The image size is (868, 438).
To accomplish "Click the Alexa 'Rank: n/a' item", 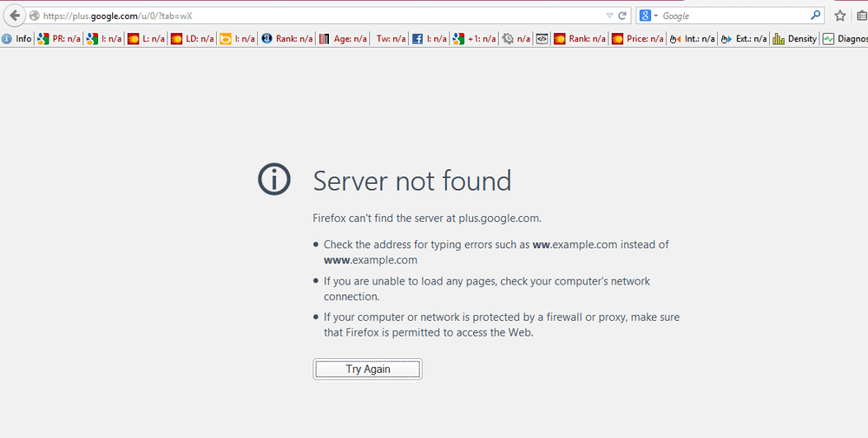I will point(286,39).
